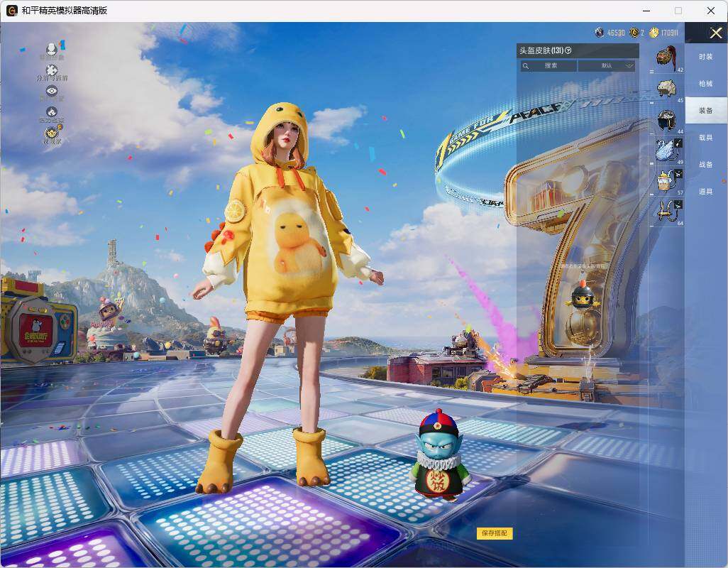The image size is (728, 568).
Task: Click the 搜索 search field
Action: pos(548,65)
